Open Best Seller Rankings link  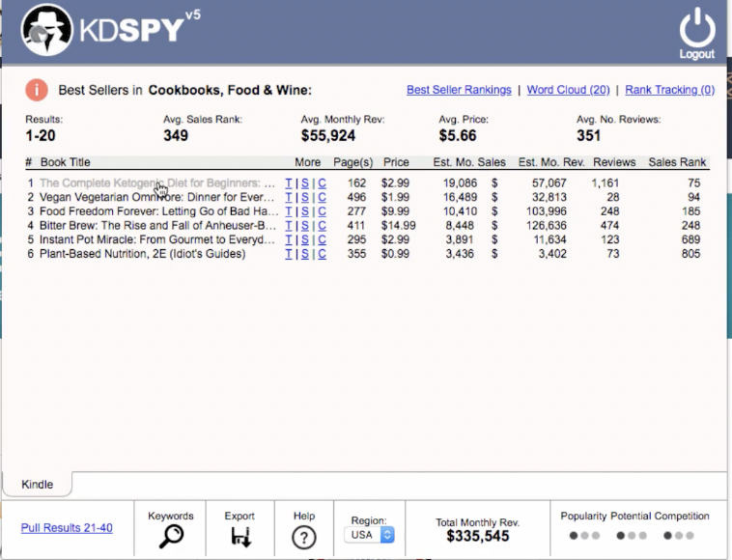click(459, 90)
